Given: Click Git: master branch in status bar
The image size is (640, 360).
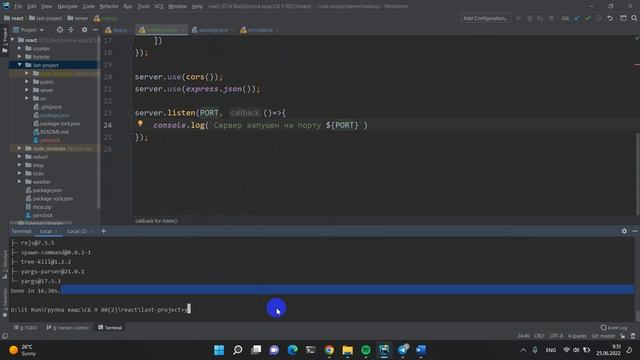Looking at the screenshot, I should 603,336.
